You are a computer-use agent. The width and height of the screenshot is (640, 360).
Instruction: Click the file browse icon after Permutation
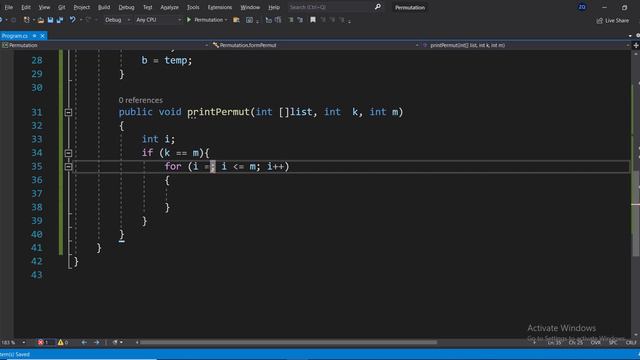click(x=236, y=20)
